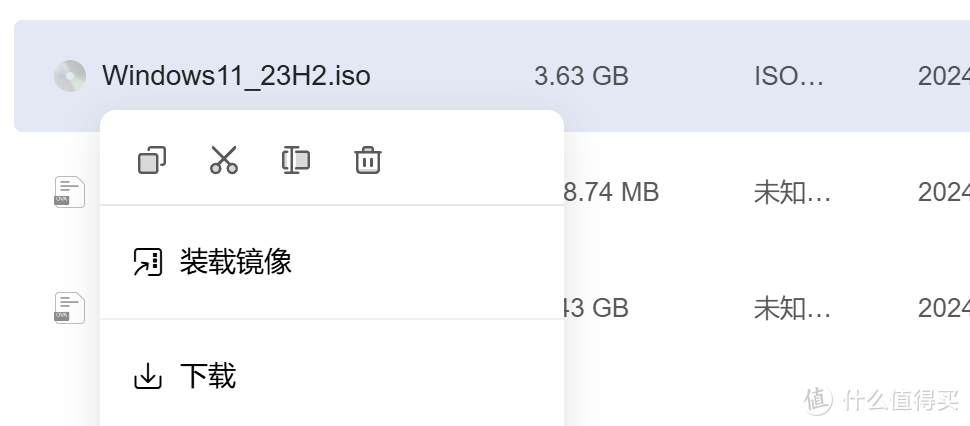Viewport: 970px width, 426px height.
Task: Click the 2024 date in the 8.74 MB row
Action: click(x=943, y=191)
